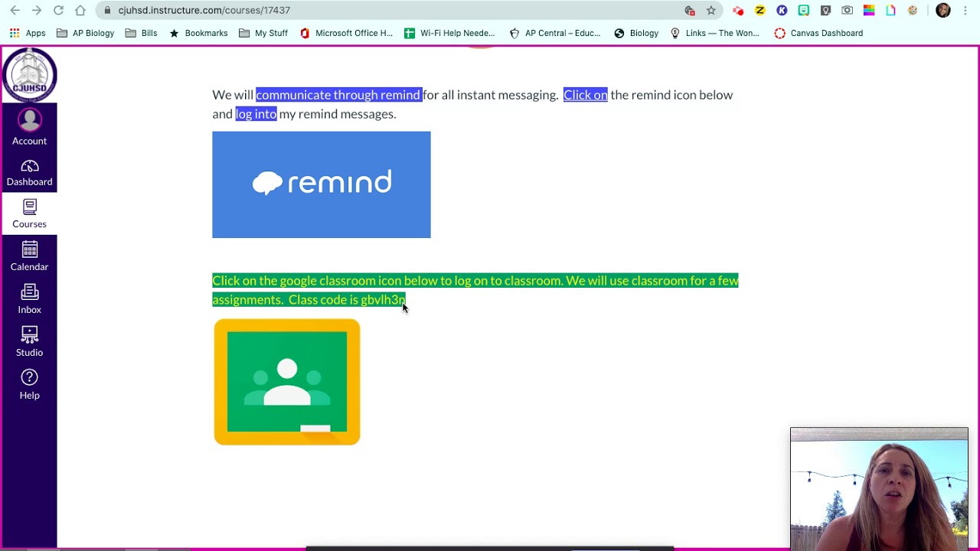Click the 'communicate through remind' highlighted text
980x551 pixels.
(338, 95)
